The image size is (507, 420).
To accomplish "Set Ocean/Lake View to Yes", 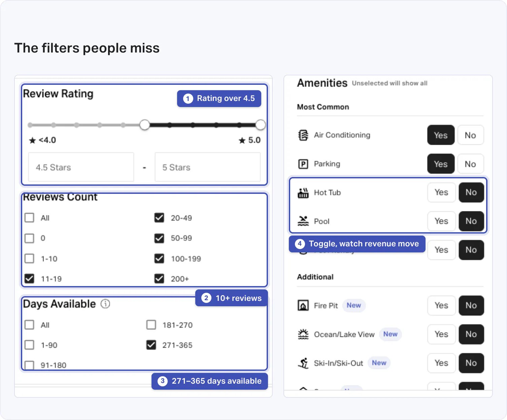I will (441, 334).
